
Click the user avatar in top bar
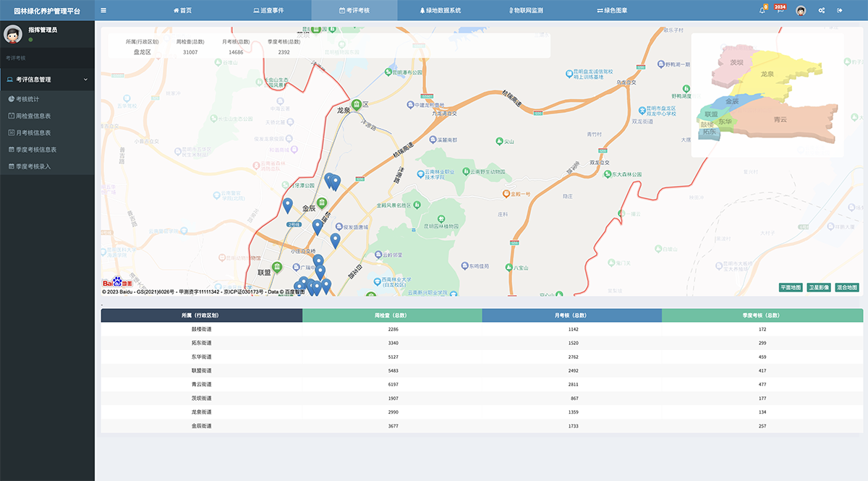coord(801,10)
